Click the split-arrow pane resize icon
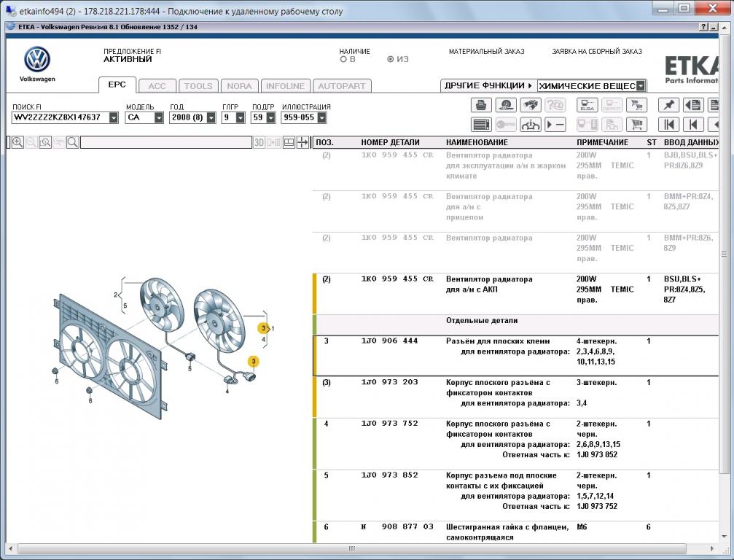Screen dimensions: 734x560 click(x=303, y=142)
